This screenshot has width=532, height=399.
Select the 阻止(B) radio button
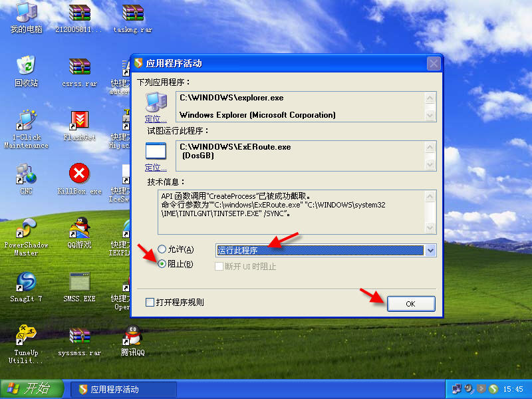coord(162,263)
